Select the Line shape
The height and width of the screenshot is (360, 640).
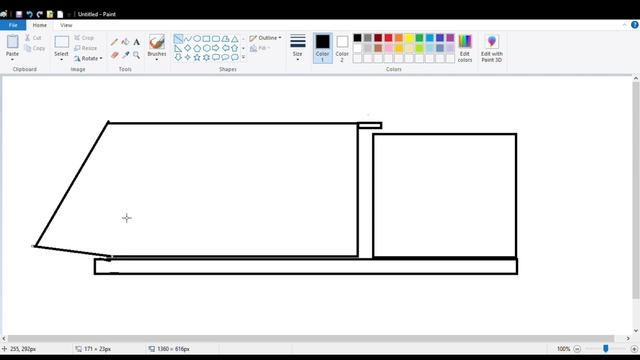(178, 39)
